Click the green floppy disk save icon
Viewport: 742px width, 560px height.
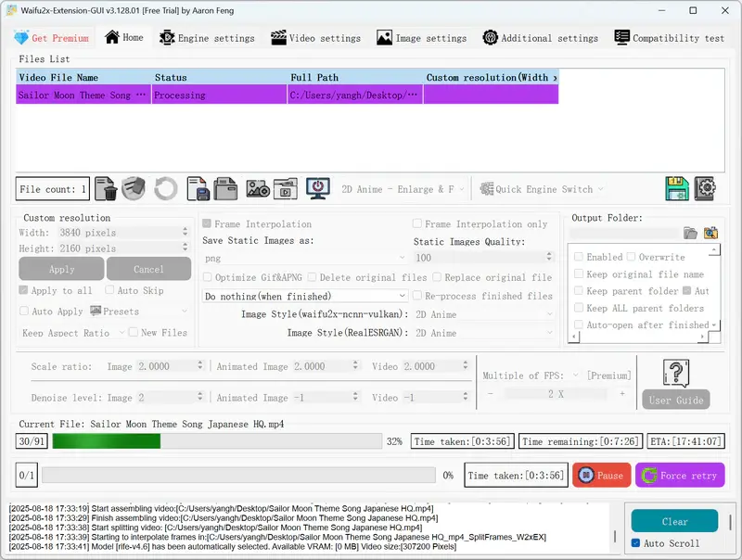pos(677,189)
